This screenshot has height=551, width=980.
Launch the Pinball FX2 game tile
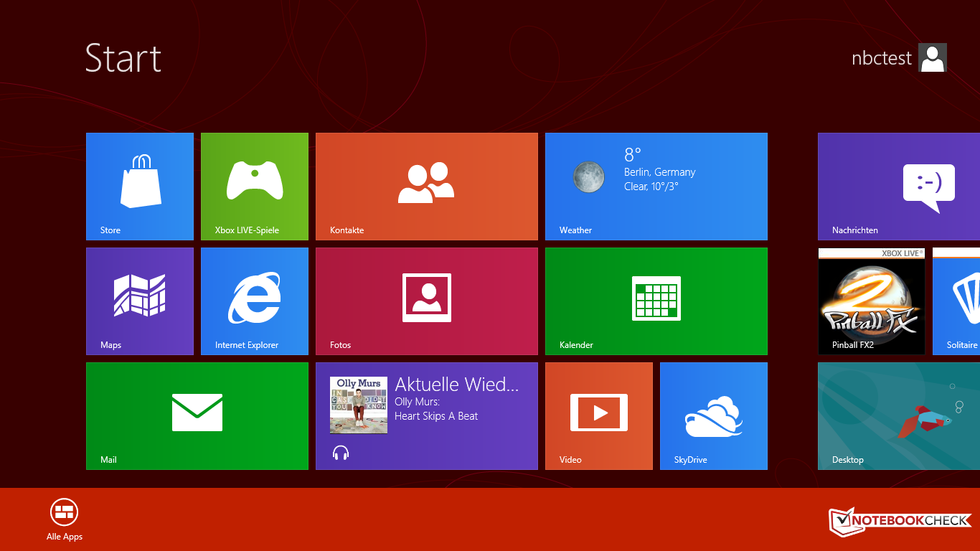[872, 301]
